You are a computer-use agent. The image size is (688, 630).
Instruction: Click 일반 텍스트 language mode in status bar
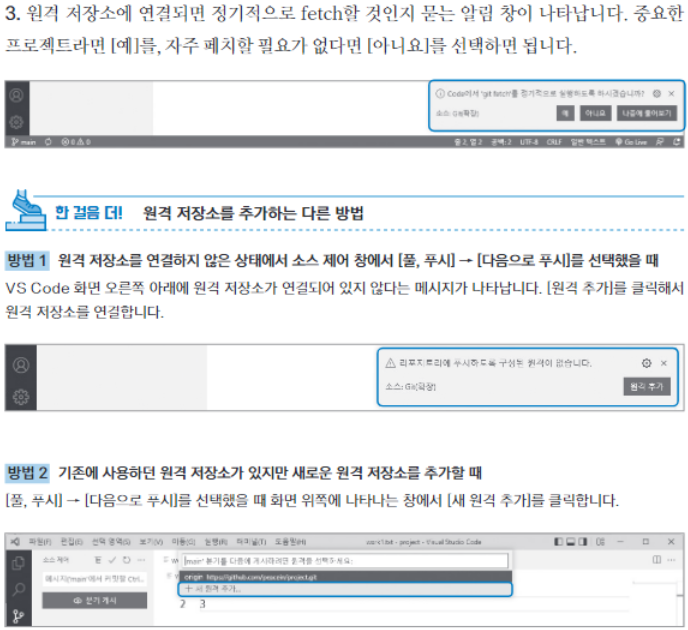(x=588, y=142)
